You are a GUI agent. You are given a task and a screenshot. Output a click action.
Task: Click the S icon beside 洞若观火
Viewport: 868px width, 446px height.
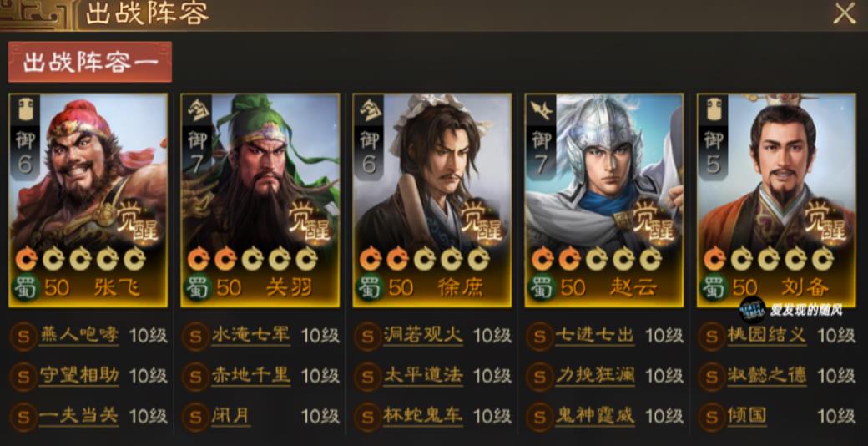(367, 336)
